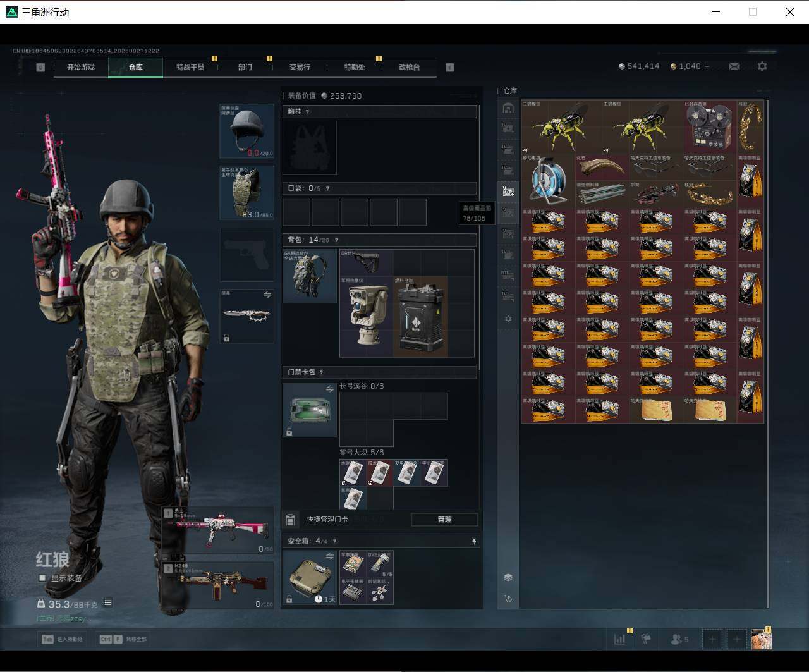Select the highlighted 高级藏品箱 container tab
Screen dimensions: 809x672
(x=508, y=191)
